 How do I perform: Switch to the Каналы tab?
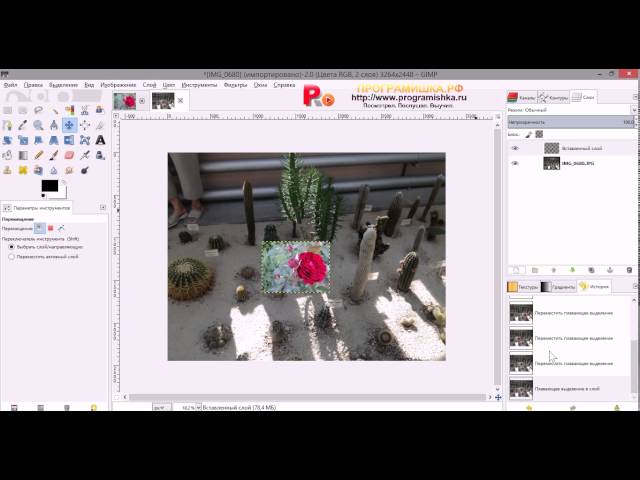click(x=523, y=97)
